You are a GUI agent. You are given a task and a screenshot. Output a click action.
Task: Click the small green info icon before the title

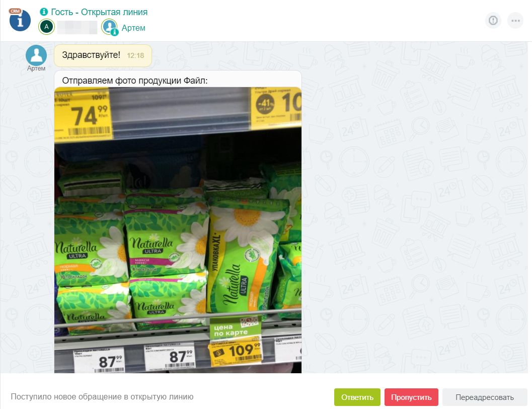pos(44,12)
